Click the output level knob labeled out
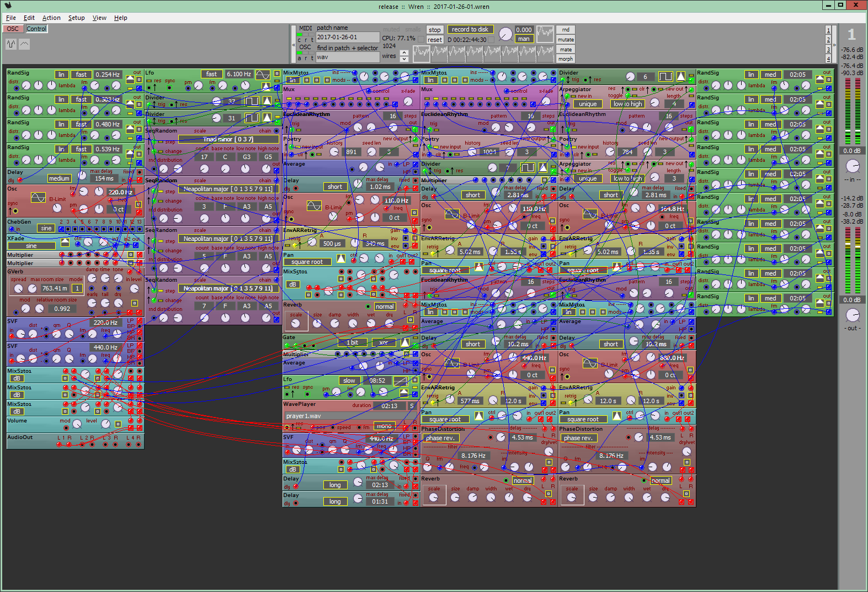The height and width of the screenshot is (592, 868). point(853,315)
